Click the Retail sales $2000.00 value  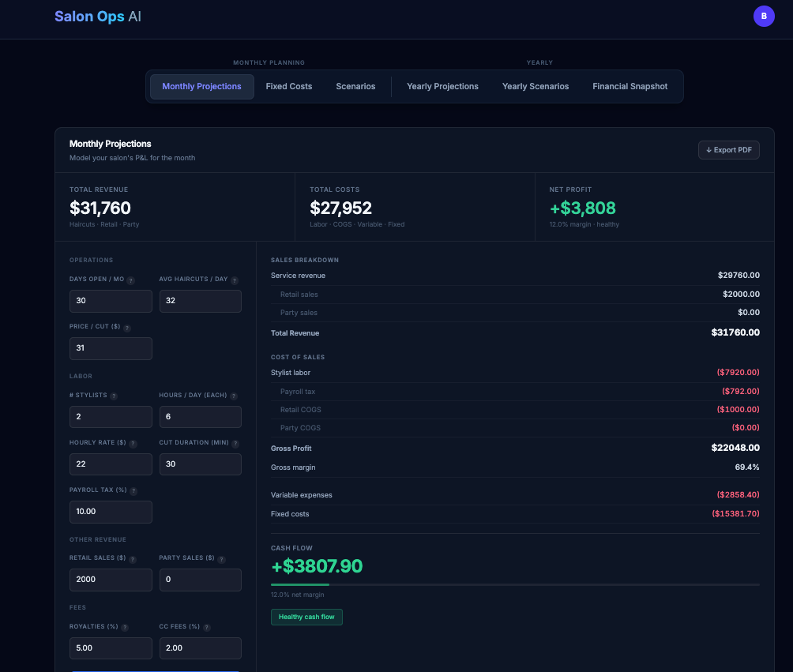[x=741, y=294]
